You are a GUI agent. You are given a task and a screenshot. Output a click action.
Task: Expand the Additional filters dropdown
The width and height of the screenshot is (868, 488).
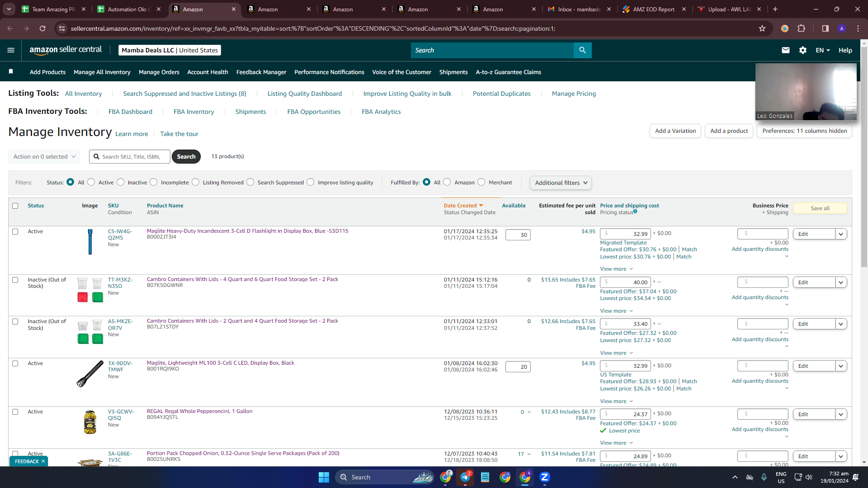point(561,183)
